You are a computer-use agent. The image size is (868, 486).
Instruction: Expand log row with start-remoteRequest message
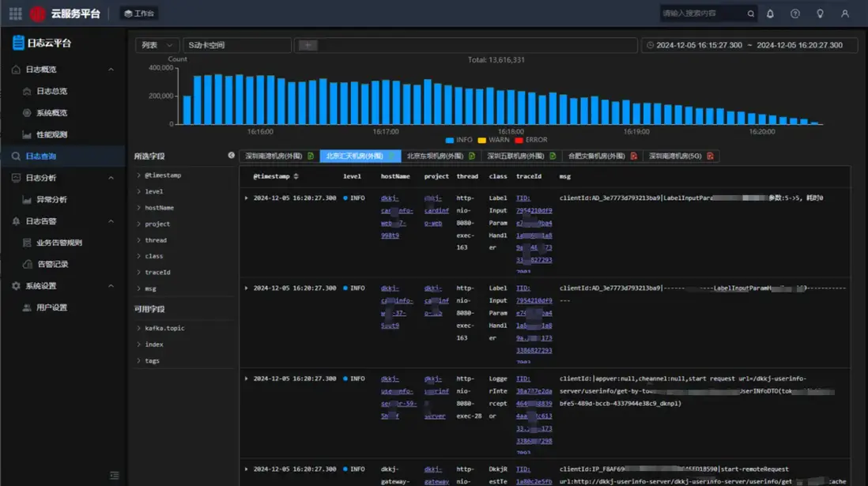click(x=247, y=469)
